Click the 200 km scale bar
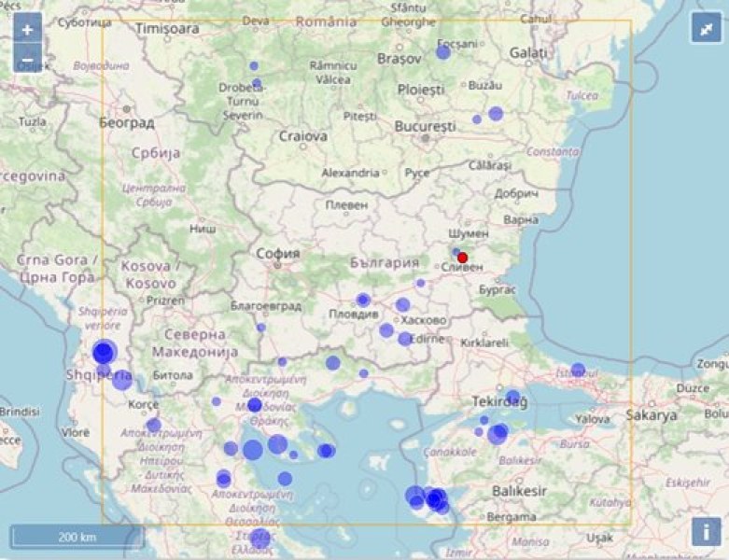This screenshot has height=560, width=729. click(77, 537)
